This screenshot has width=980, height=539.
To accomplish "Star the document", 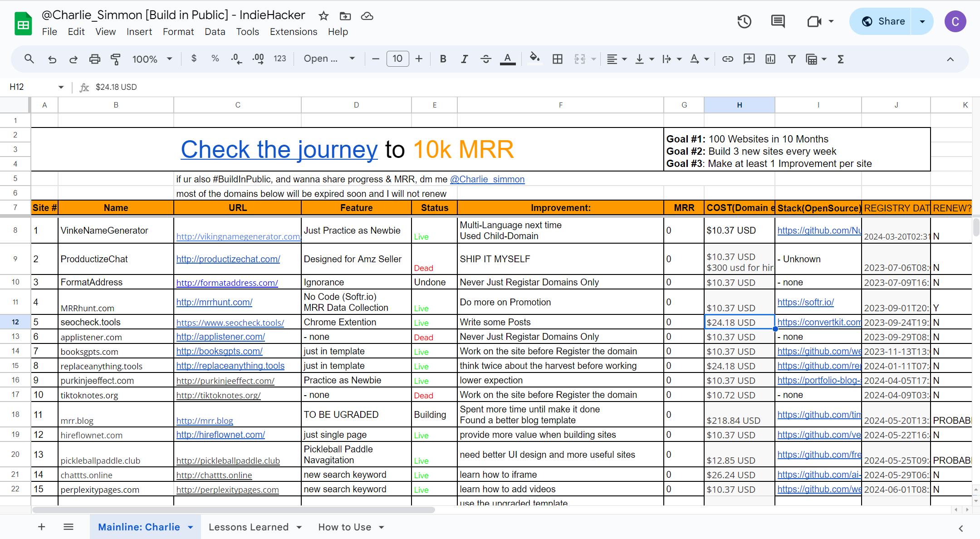I will tap(323, 16).
